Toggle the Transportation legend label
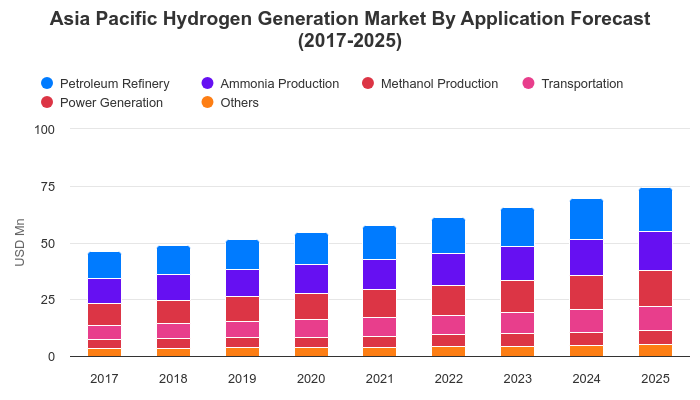Screen dimensions: 700x400 (582, 84)
